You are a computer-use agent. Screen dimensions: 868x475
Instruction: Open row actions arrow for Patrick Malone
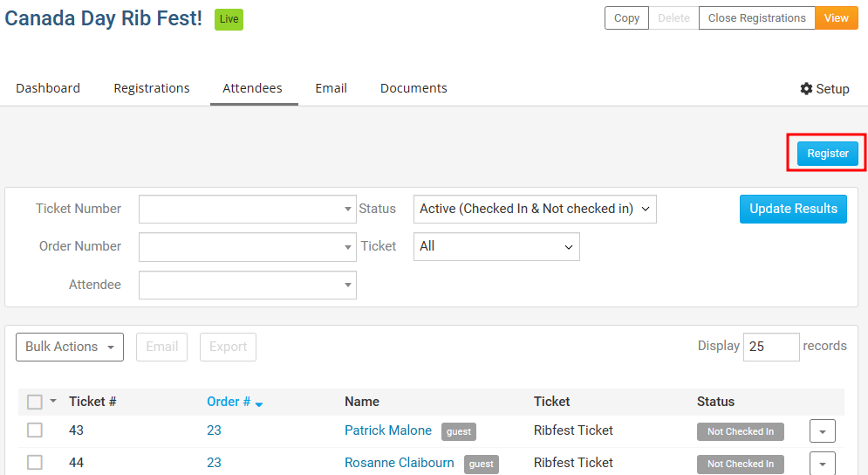pos(823,431)
